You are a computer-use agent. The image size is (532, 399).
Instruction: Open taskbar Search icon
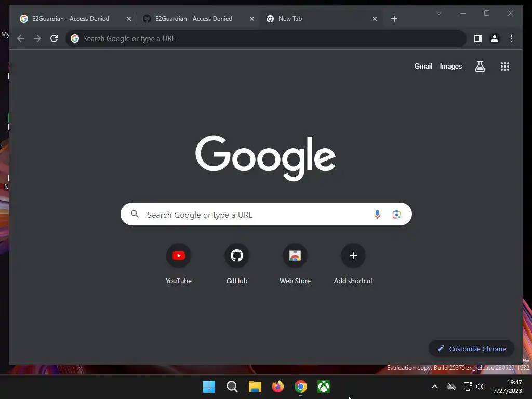coord(232,387)
